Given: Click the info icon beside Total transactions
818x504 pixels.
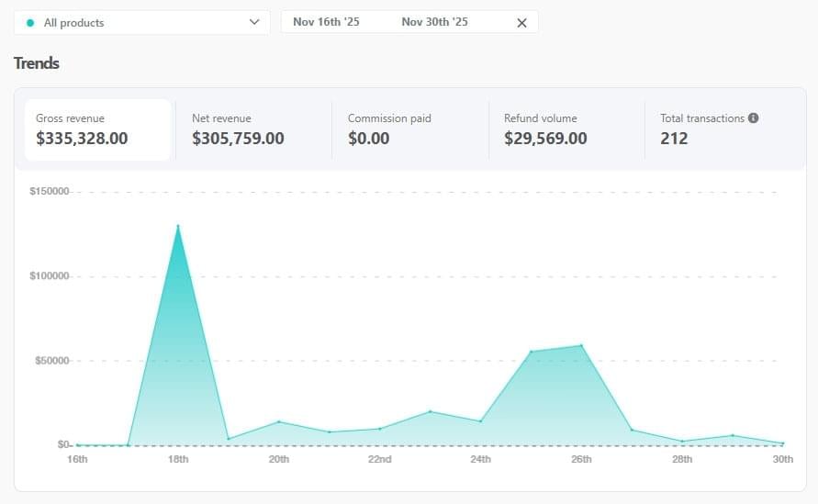Looking at the screenshot, I should 753,118.
